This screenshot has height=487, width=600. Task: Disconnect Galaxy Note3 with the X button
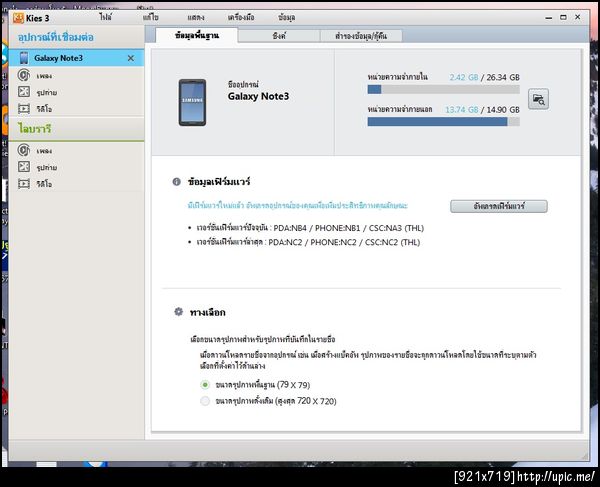pyautogui.click(x=131, y=58)
